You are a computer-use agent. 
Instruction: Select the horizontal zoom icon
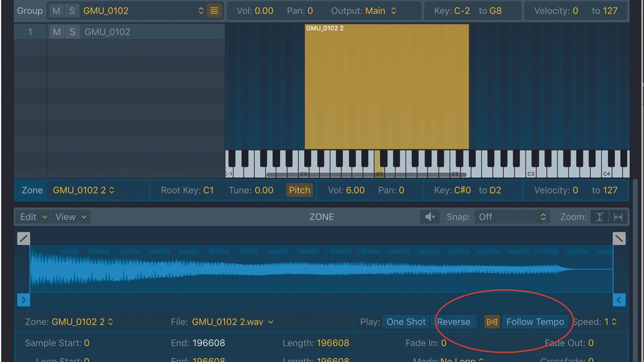[618, 217]
